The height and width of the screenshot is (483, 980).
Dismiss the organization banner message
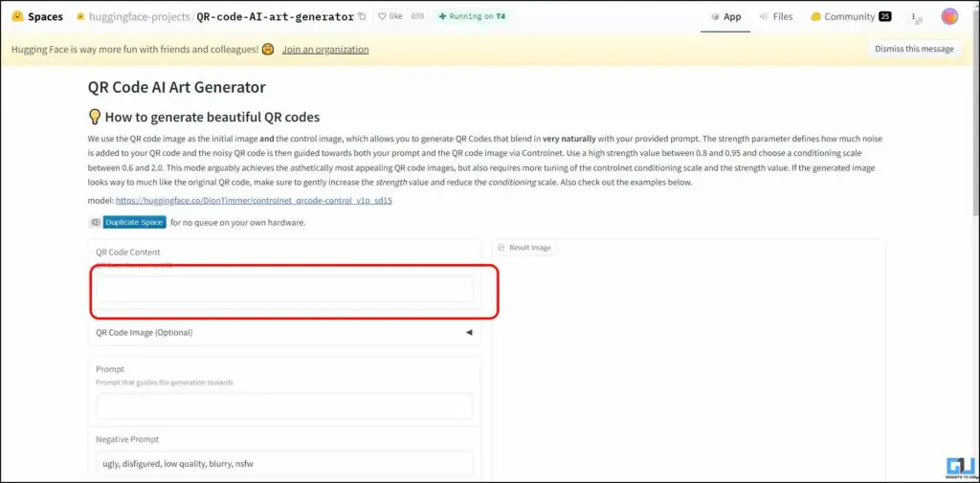tap(914, 49)
